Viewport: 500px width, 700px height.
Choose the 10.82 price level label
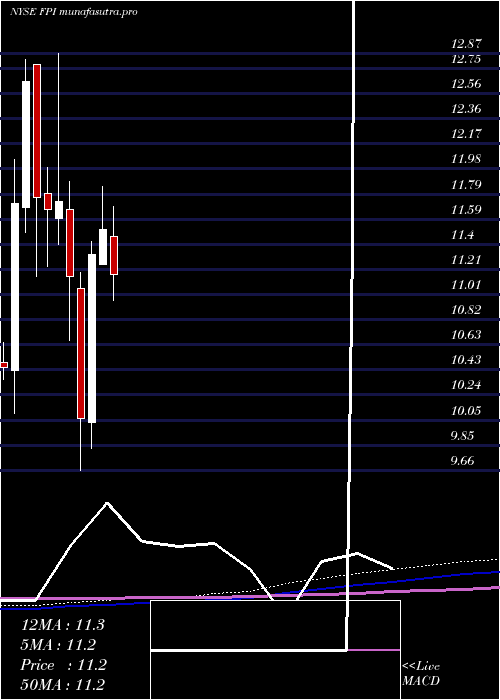(466, 309)
